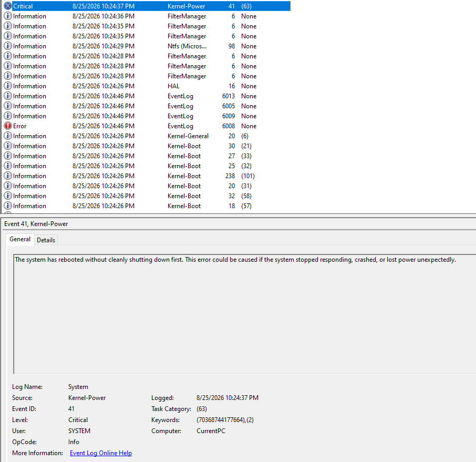Click the info icon on FilterManager 10:24:36 PM row
Screen dimensions: 476x462
7,16
